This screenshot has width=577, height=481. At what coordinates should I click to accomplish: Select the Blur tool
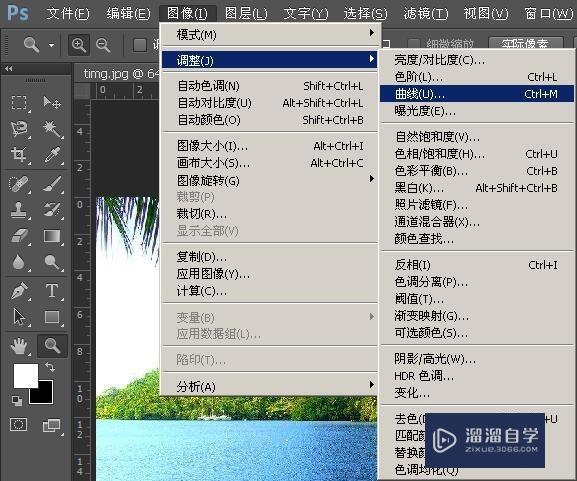(x=19, y=262)
